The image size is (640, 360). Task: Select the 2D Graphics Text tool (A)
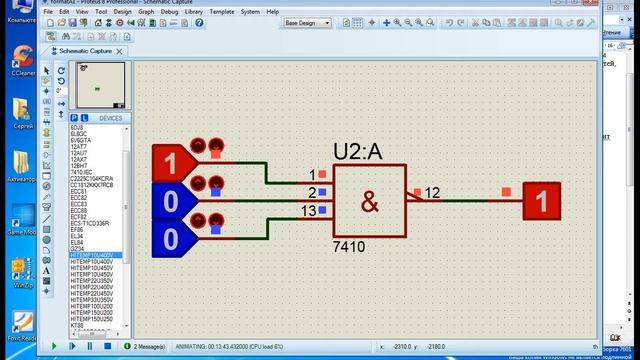tap(47, 270)
